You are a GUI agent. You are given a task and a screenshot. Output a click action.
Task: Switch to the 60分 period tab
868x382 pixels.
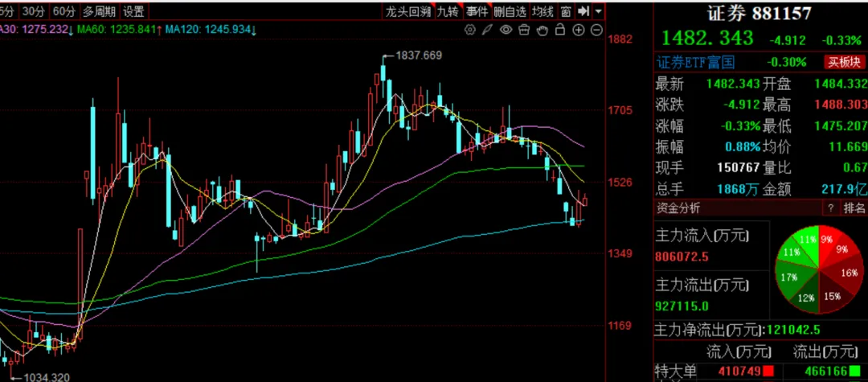tap(64, 11)
